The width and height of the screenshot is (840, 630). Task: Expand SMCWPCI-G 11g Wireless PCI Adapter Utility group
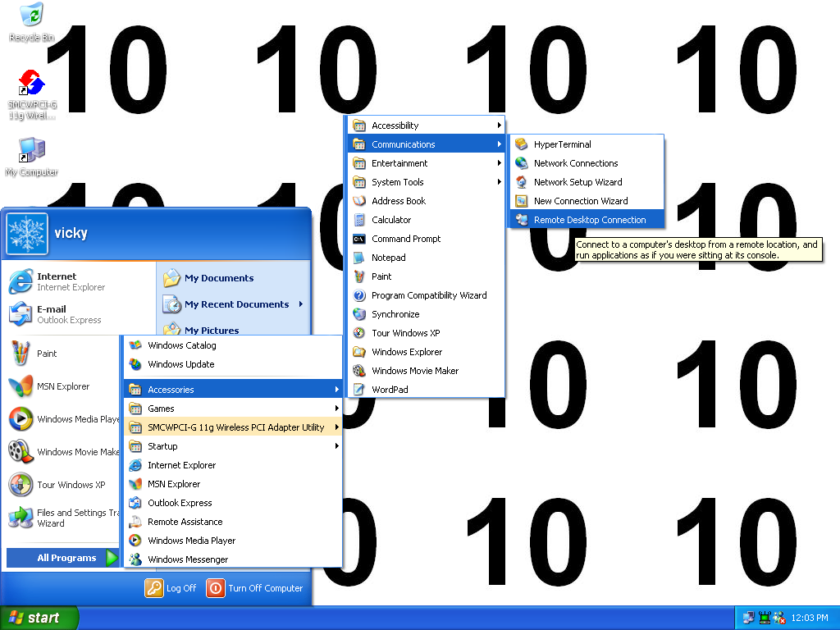[233, 427]
